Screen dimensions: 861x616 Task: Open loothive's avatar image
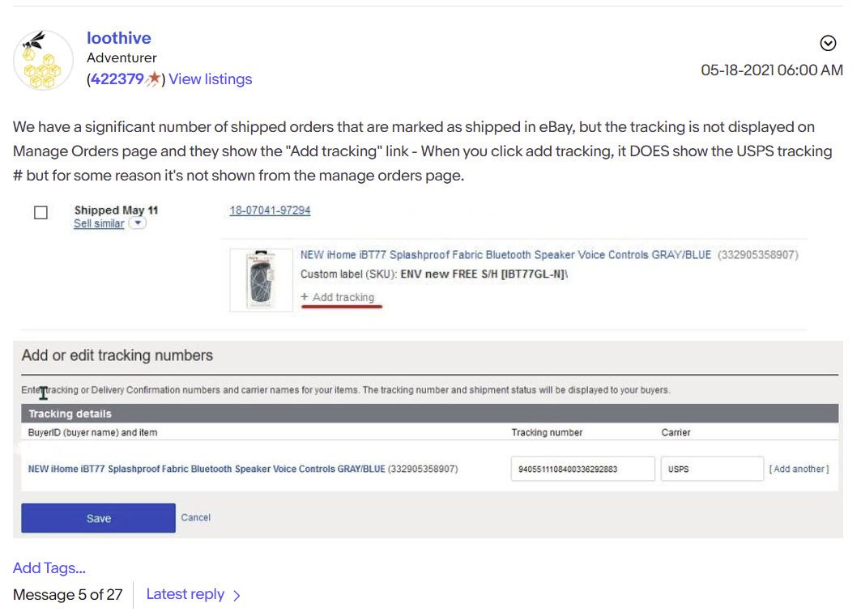[x=44, y=61]
